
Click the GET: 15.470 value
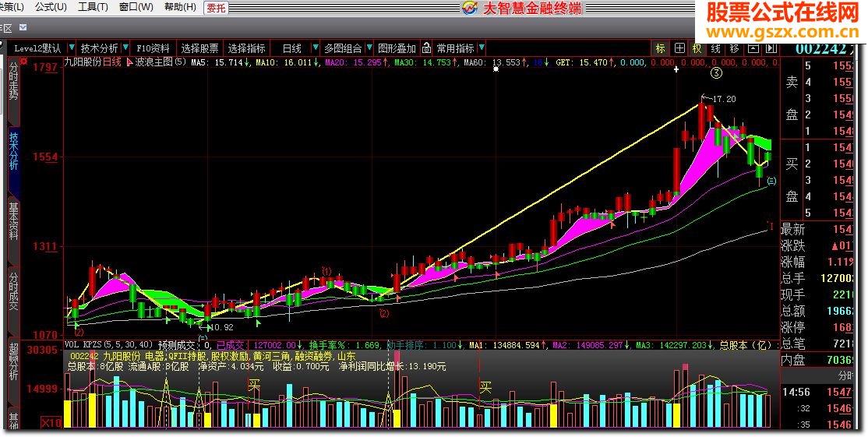coord(581,62)
